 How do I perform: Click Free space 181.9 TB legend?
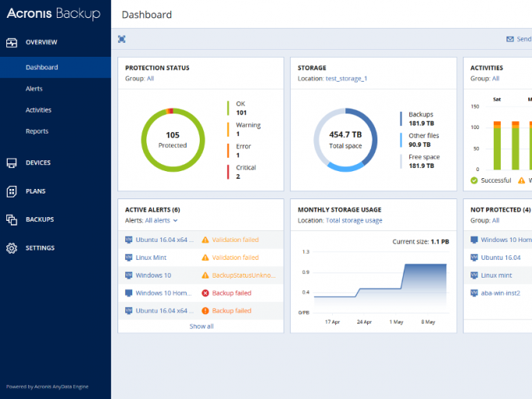pyautogui.click(x=420, y=162)
